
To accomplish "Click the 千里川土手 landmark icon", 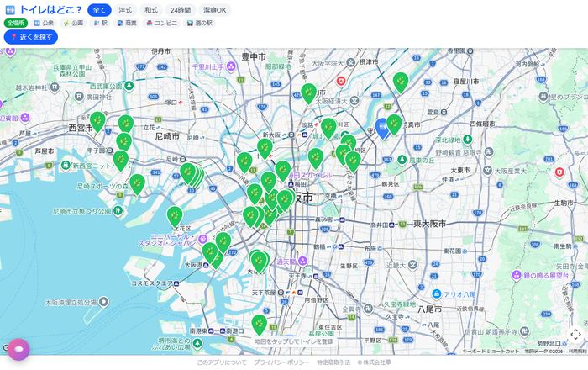I will (x=231, y=67).
